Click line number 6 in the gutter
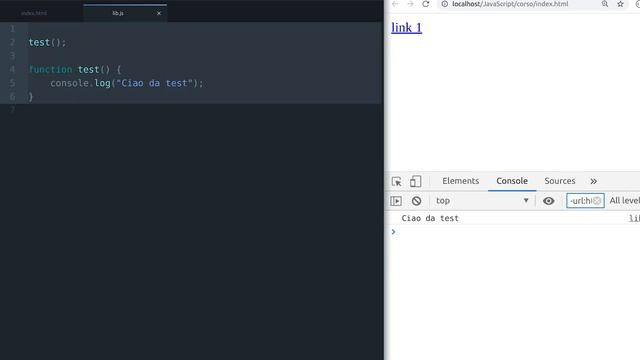This screenshot has width=640, height=360. tap(12, 97)
